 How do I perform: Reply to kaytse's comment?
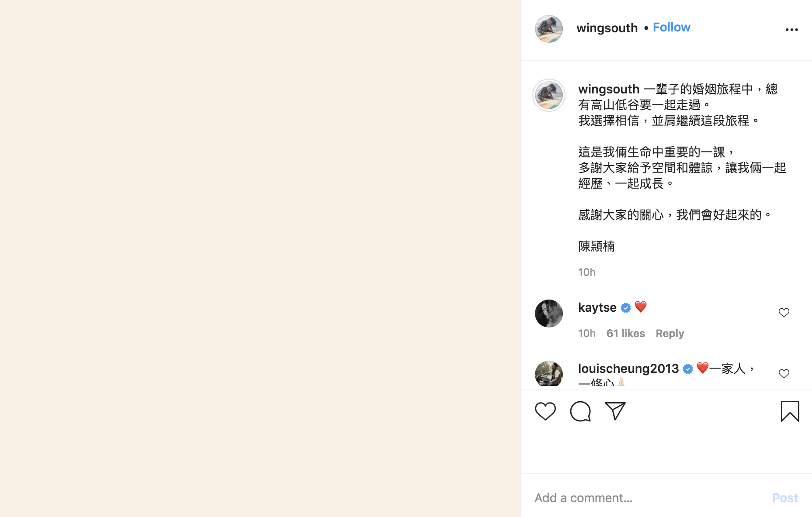(x=670, y=334)
